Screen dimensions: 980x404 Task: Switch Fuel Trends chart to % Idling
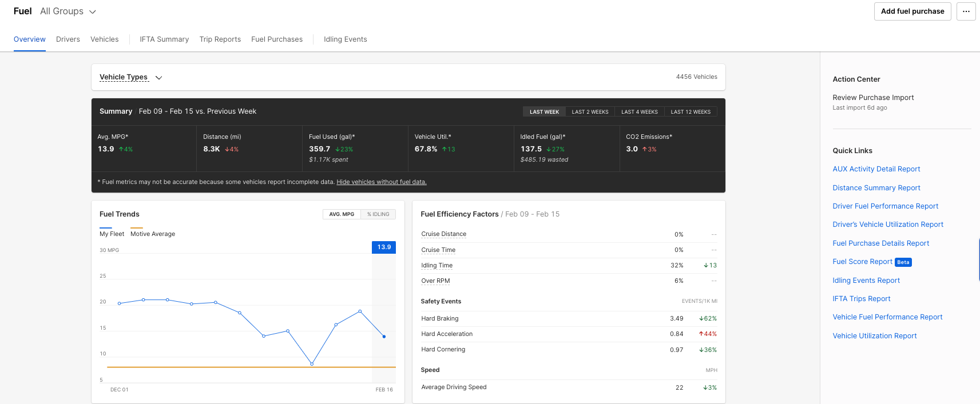click(x=378, y=214)
